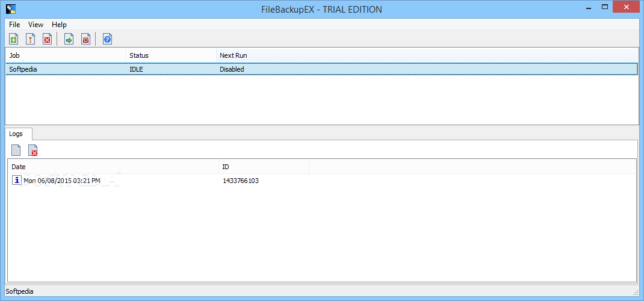Stop the running job with the red stop icon

click(85, 39)
